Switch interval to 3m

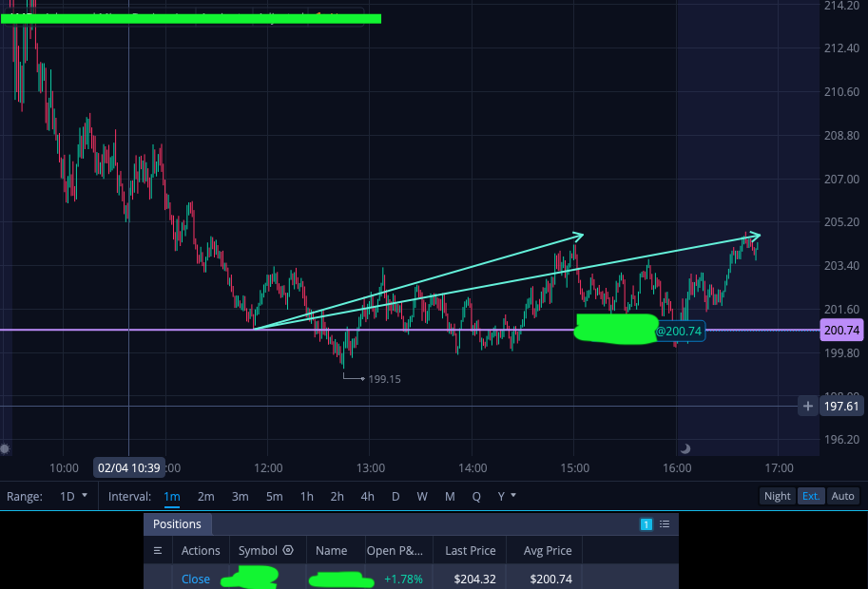(240, 496)
